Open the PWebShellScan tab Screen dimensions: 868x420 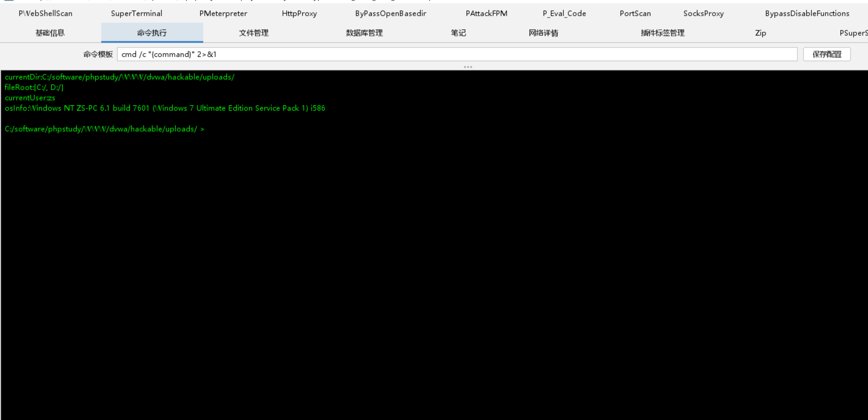(46, 14)
